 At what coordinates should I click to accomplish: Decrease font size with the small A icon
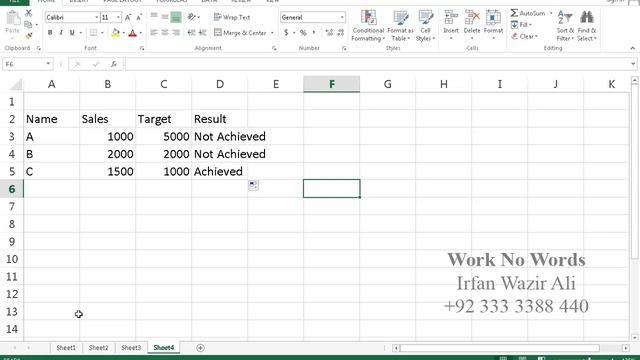139,17
